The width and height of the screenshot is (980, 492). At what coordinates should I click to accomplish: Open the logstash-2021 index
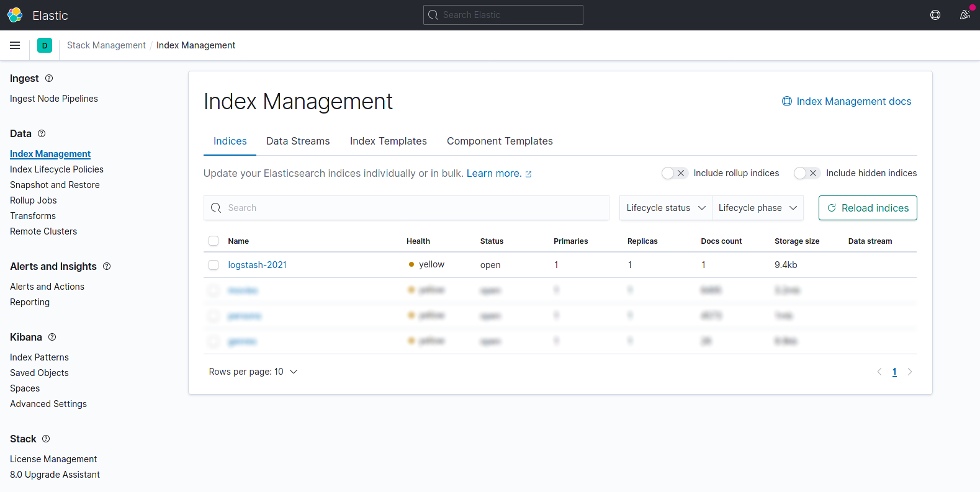coord(258,265)
